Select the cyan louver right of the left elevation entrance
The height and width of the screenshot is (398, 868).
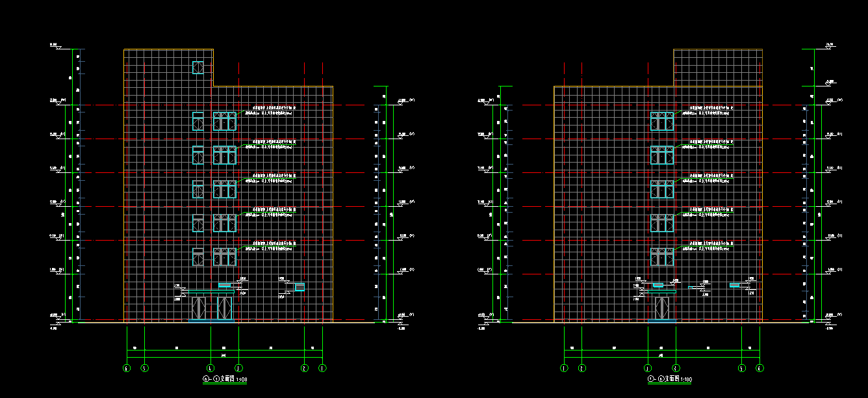pyautogui.click(x=300, y=286)
